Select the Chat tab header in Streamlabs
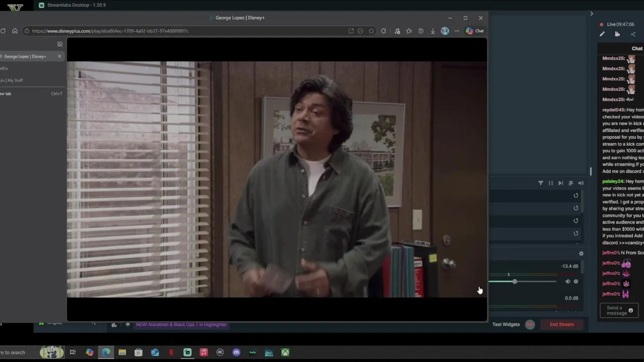 click(637, 48)
